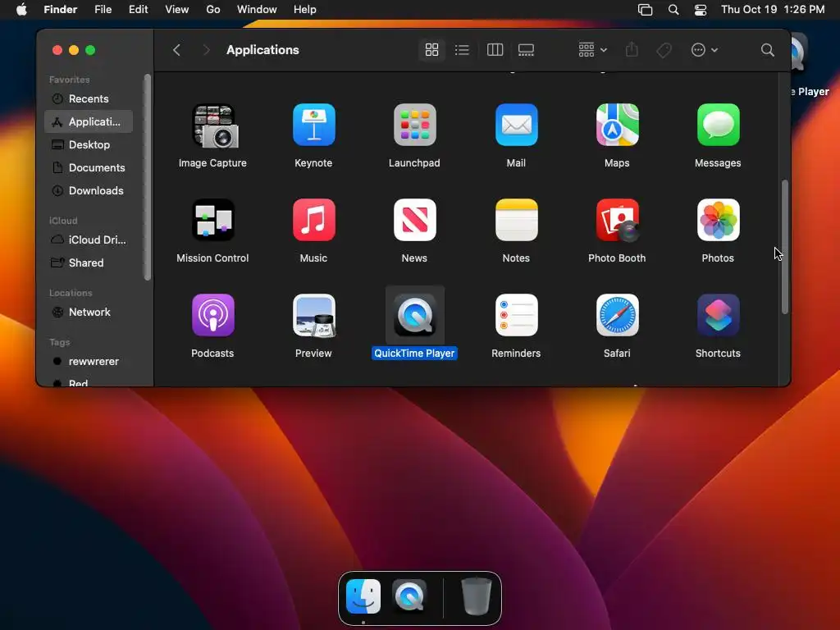This screenshot has width=840, height=630.
Task: Open the Finder menu
Action: (x=61, y=10)
